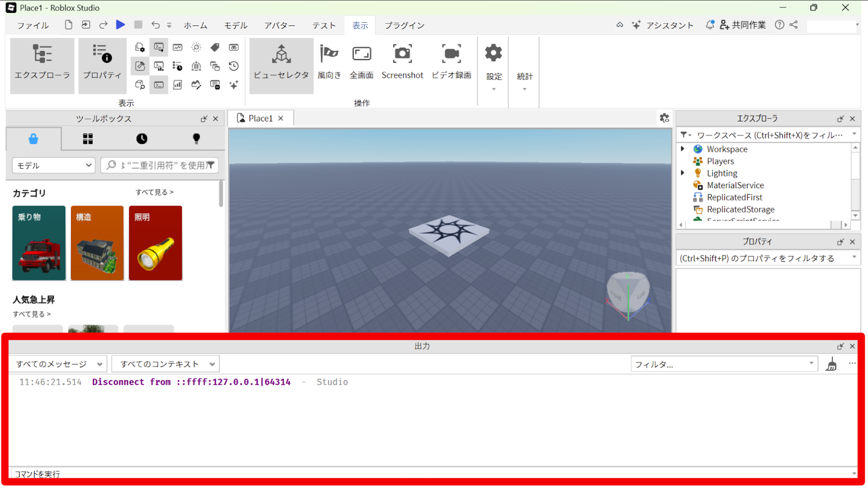868x488 pixels.
Task: Enter full screen with 全画面
Action: point(361,54)
